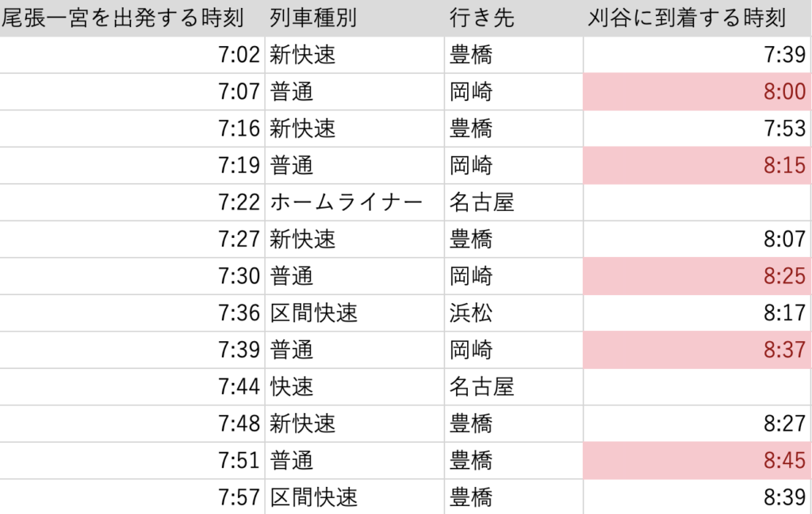Click the 8:07 arrival time cell
The image size is (812, 514).
coord(697,240)
